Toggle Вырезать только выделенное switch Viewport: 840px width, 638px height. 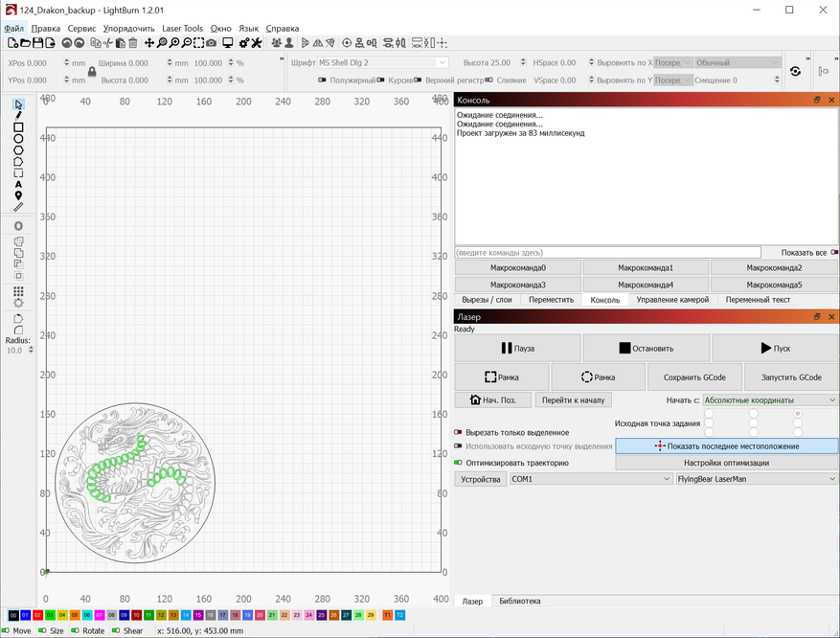point(458,432)
